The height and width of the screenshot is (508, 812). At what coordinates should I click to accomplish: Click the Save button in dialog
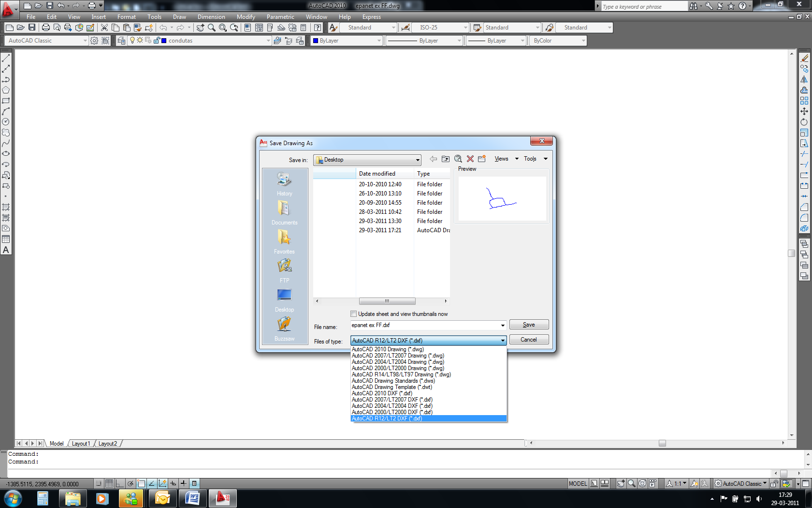(529, 325)
